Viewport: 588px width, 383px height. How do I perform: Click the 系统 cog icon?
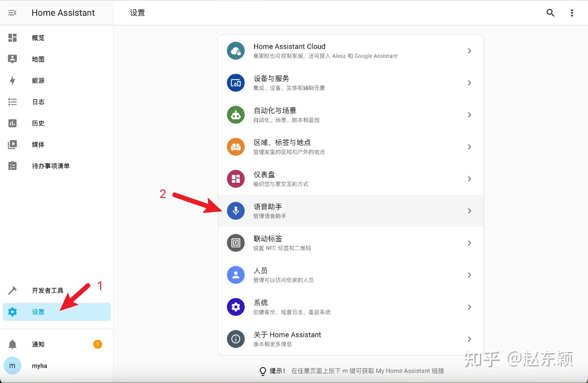click(236, 307)
